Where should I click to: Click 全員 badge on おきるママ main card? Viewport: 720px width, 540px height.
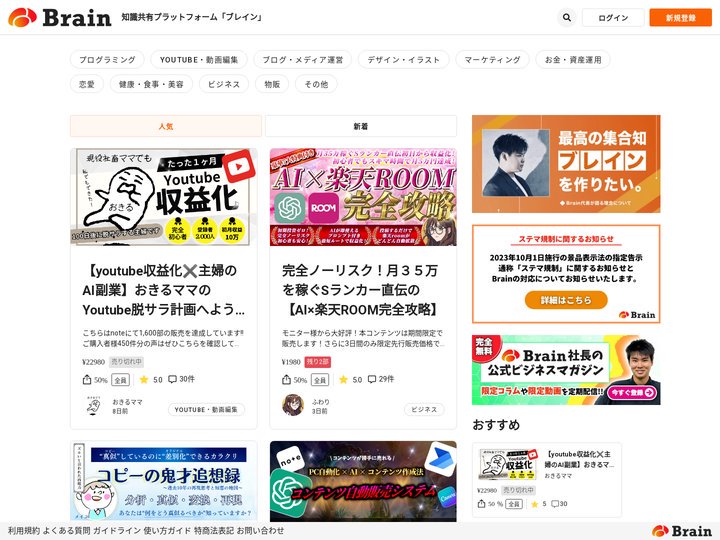click(x=120, y=380)
